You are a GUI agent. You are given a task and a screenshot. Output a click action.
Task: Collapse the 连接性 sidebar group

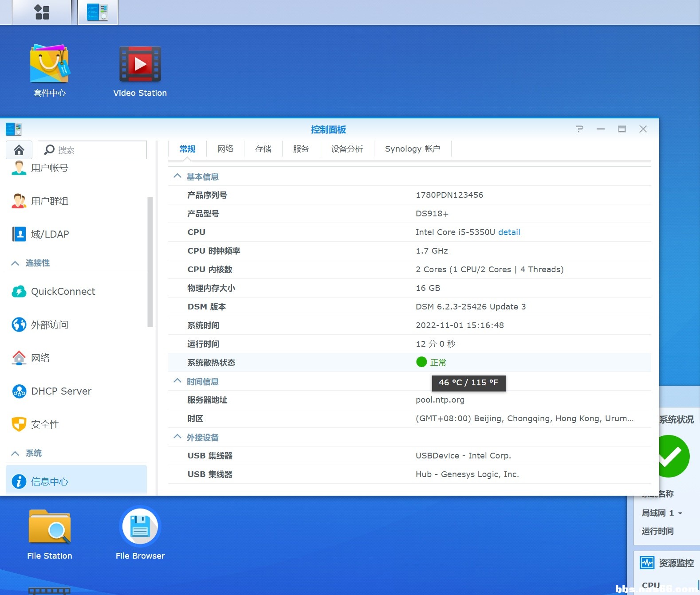pos(15,263)
